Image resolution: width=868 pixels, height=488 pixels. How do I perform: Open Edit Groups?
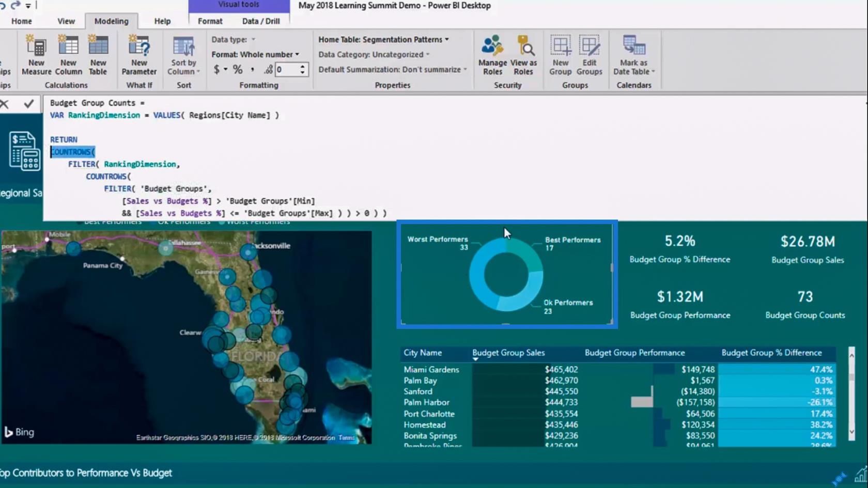[x=589, y=55]
